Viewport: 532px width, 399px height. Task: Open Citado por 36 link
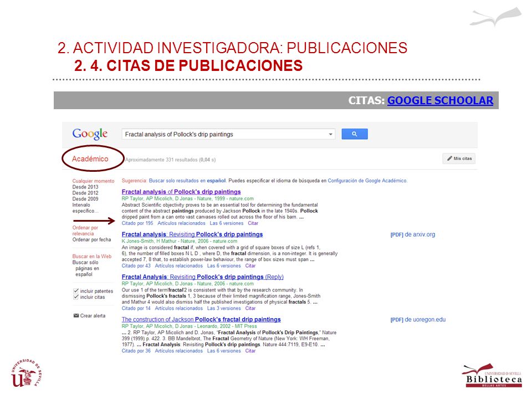pos(136,351)
